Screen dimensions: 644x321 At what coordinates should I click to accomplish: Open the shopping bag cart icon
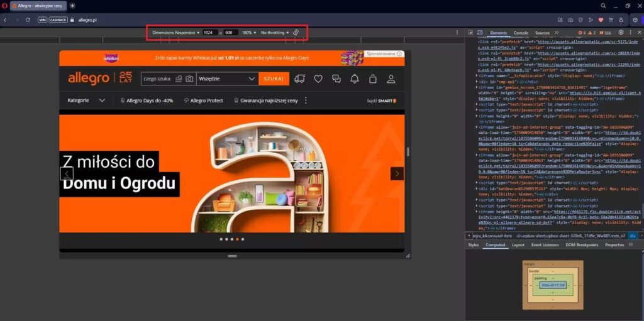[373, 79]
